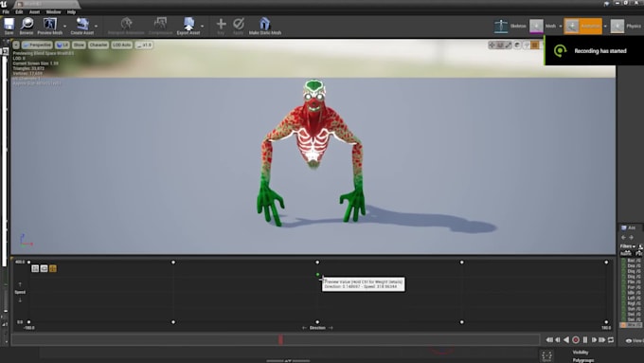
Task: Click the x1.0 playback speed button
Action: pyautogui.click(x=144, y=45)
